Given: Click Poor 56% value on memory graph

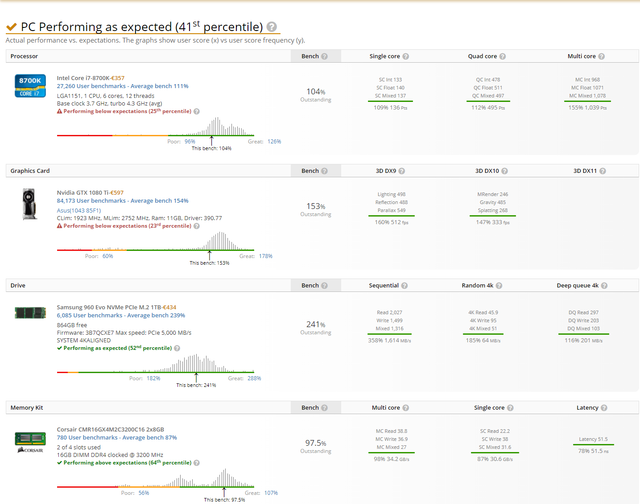Looking at the screenshot, I should tap(144, 493).
